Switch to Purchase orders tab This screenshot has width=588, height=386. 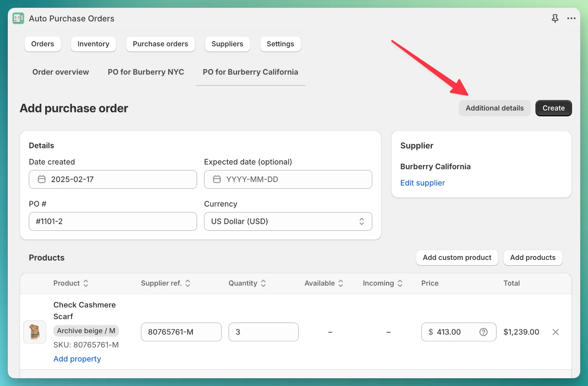pos(160,44)
